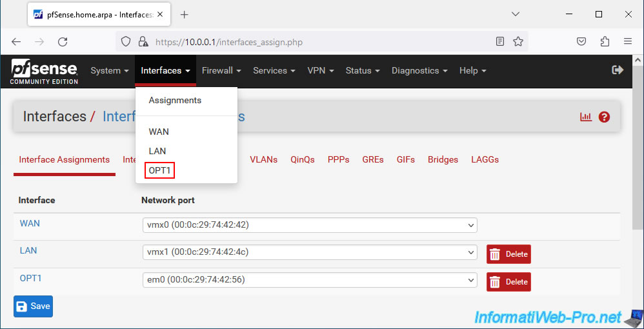
Task: Close the pfSense.home.arpa tab
Action: click(160, 14)
